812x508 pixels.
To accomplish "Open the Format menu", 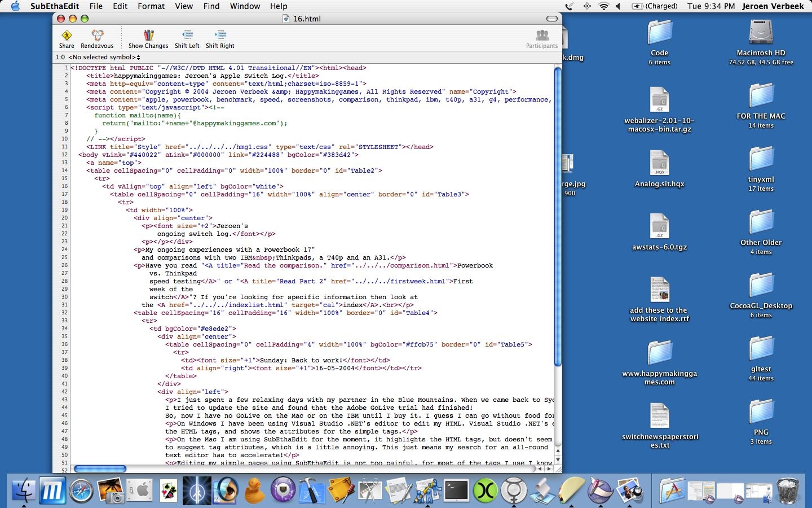I will [151, 6].
